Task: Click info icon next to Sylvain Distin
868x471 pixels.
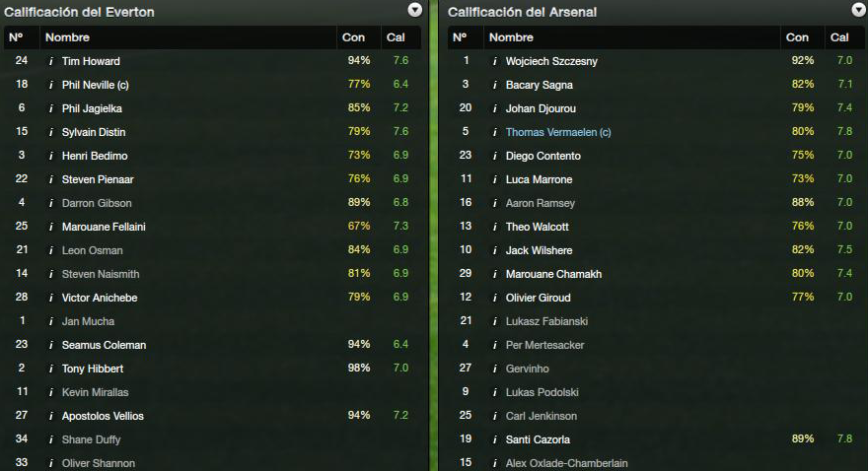Action: coord(51,132)
